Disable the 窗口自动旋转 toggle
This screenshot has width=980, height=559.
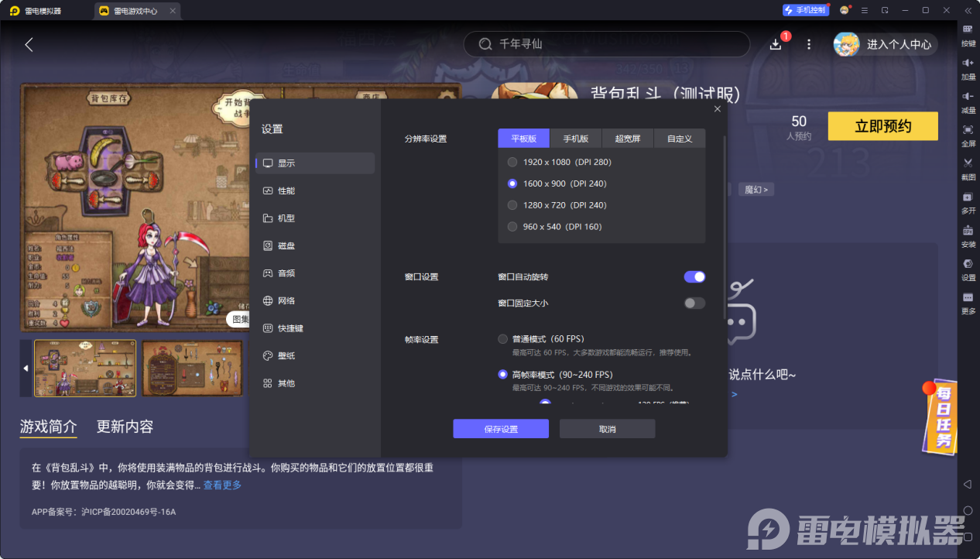[694, 276]
